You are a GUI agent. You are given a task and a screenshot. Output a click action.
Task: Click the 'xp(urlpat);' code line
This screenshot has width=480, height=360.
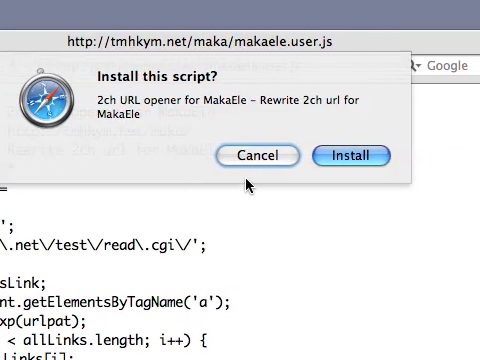point(43,321)
